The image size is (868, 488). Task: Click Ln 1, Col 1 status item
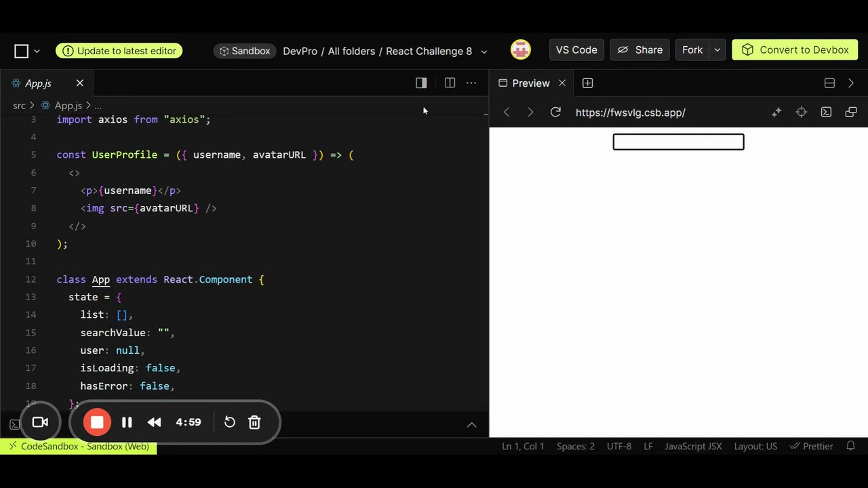[523, 446]
